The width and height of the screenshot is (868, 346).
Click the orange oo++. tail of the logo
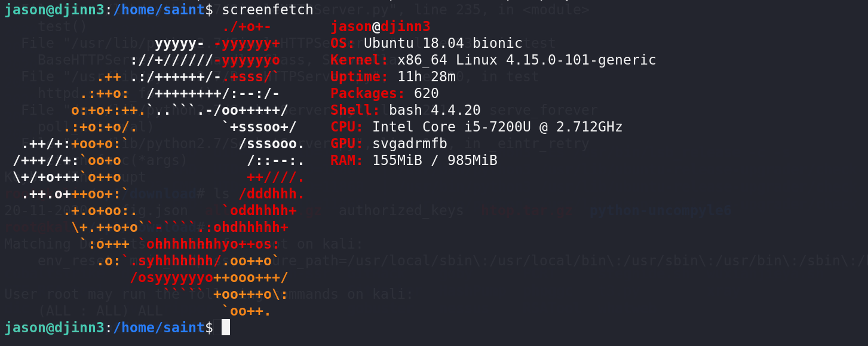pyautogui.click(x=247, y=311)
